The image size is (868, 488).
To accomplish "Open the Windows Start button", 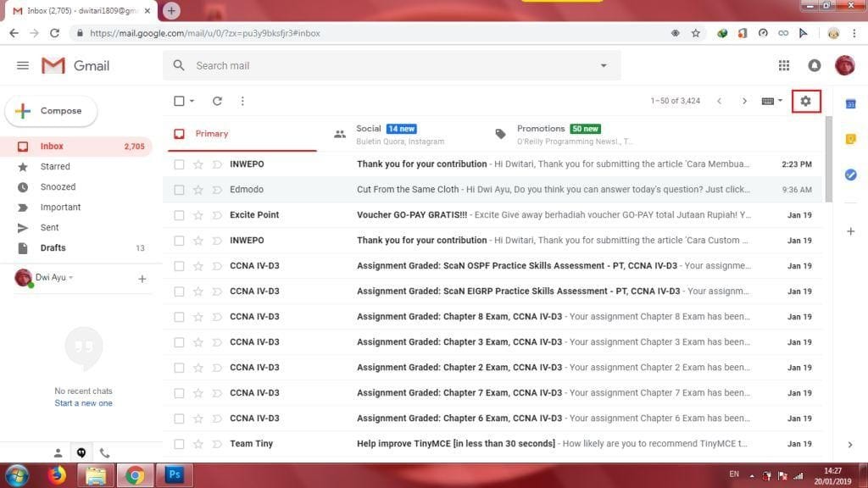I will click(x=17, y=475).
